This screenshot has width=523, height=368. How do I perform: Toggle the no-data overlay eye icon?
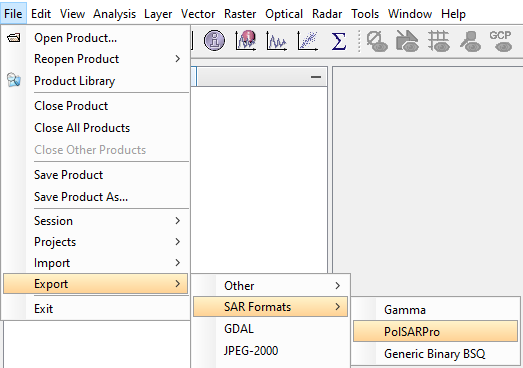(x=377, y=41)
